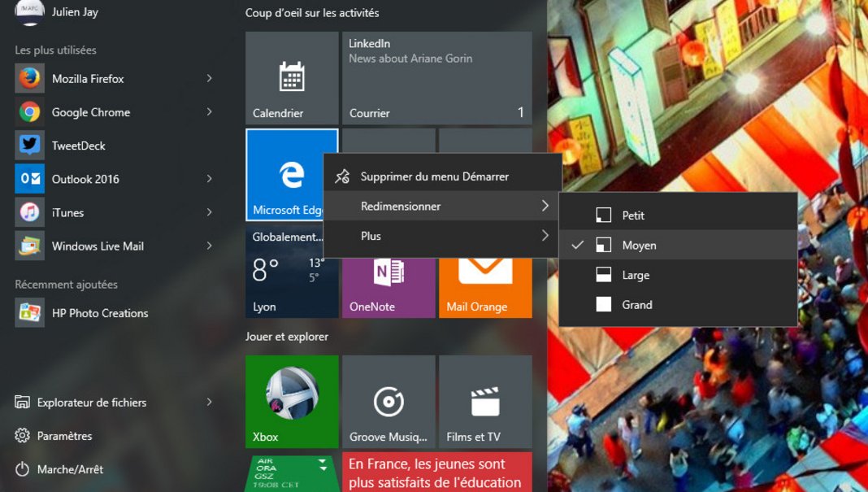Expand the Google Chrome jump list chevron
This screenshot has width=868, height=492.
(x=209, y=111)
